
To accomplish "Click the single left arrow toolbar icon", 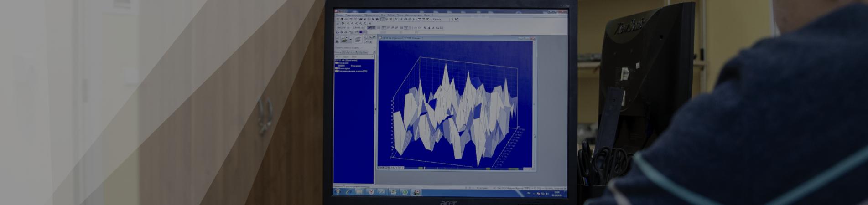I will pyautogui.click(x=365, y=19).
